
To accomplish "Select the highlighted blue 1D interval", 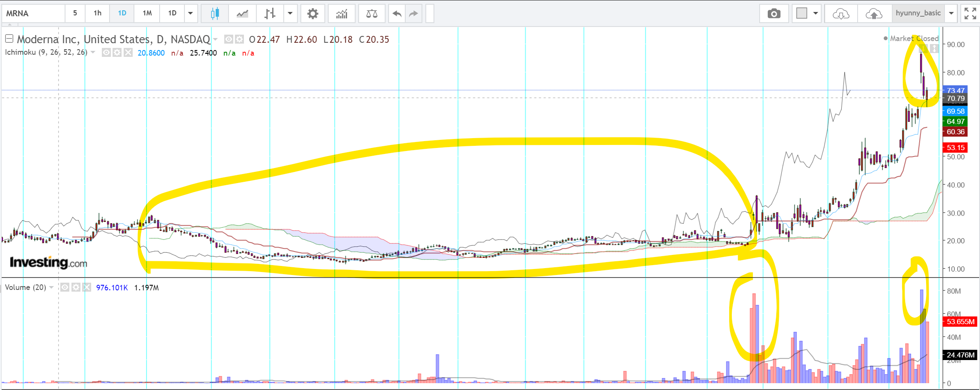I will click(122, 13).
